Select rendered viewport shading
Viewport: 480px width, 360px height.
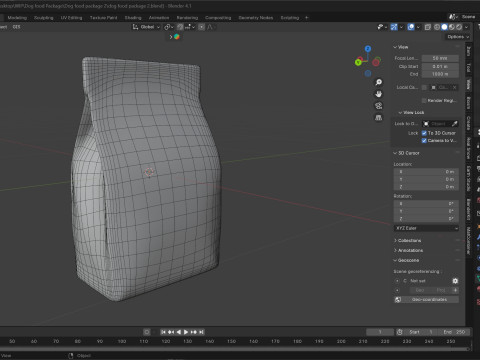(459, 27)
